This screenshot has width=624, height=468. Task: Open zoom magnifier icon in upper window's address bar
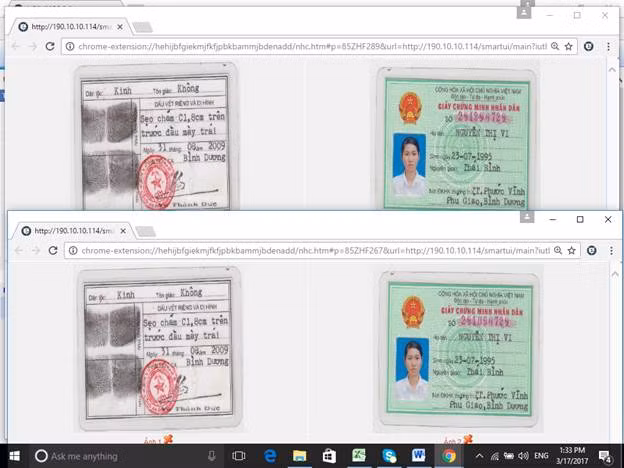pyautogui.click(x=555, y=47)
